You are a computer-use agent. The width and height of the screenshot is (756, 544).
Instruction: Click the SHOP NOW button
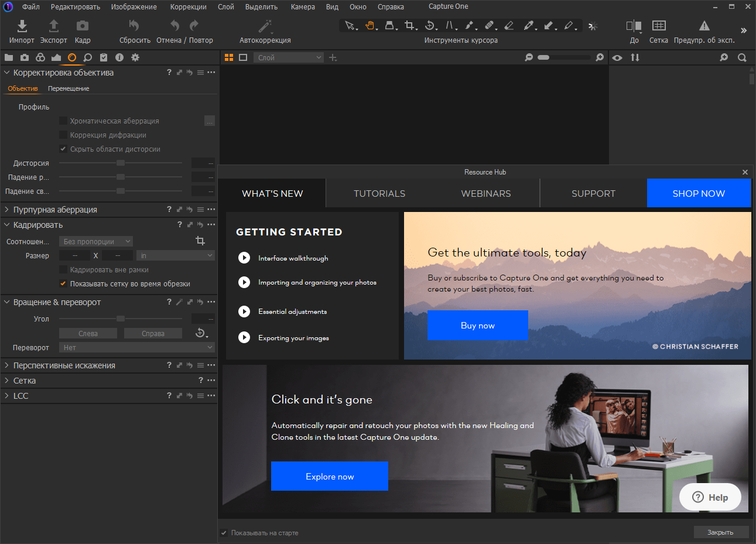tap(699, 193)
